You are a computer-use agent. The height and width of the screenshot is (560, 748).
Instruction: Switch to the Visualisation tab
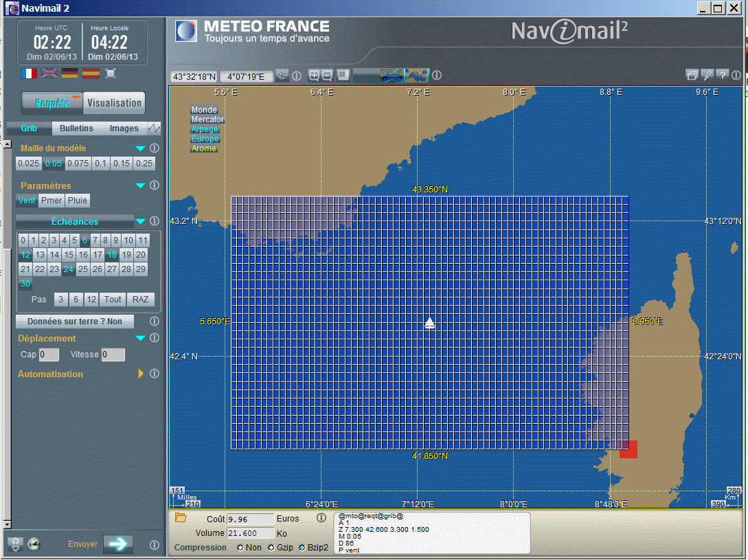click(115, 103)
